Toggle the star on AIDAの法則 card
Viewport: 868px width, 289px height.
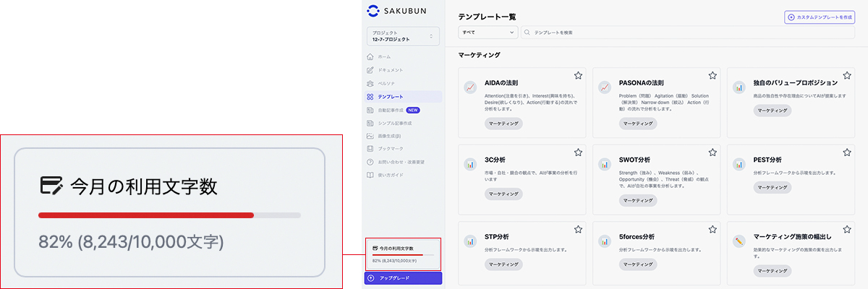click(578, 75)
